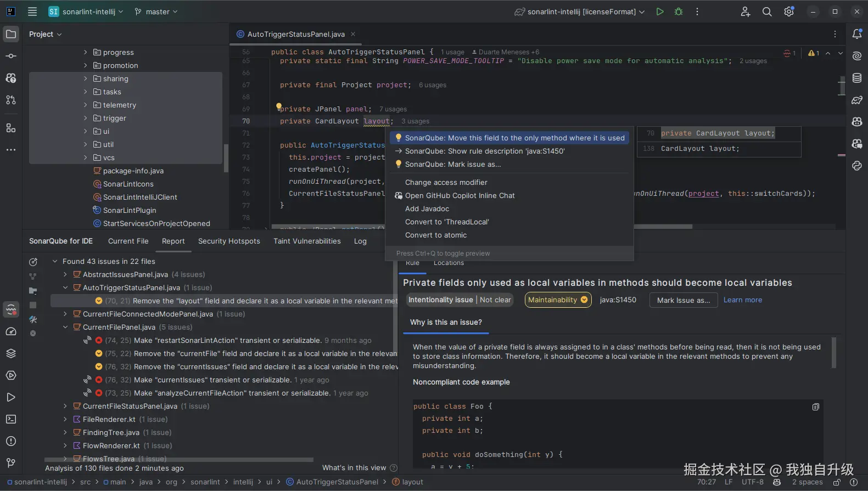Open the run configuration dropdown
Screen dimensions: 868x491
pyautogui.click(x=580, y=12)
